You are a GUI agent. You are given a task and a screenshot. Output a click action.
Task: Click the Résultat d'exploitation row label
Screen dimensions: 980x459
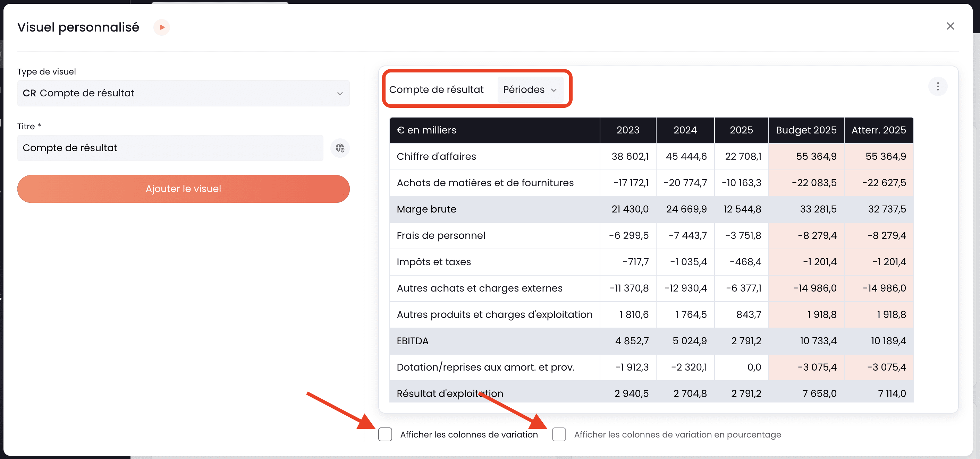tap(450, 393)
